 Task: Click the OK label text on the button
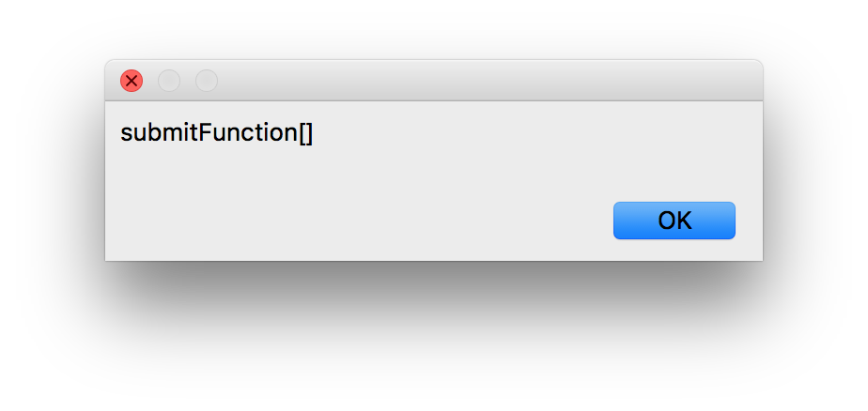click(674, 221)
